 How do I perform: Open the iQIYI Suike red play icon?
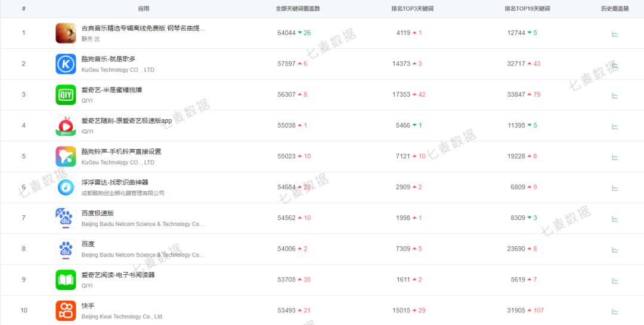coord(66,125)
